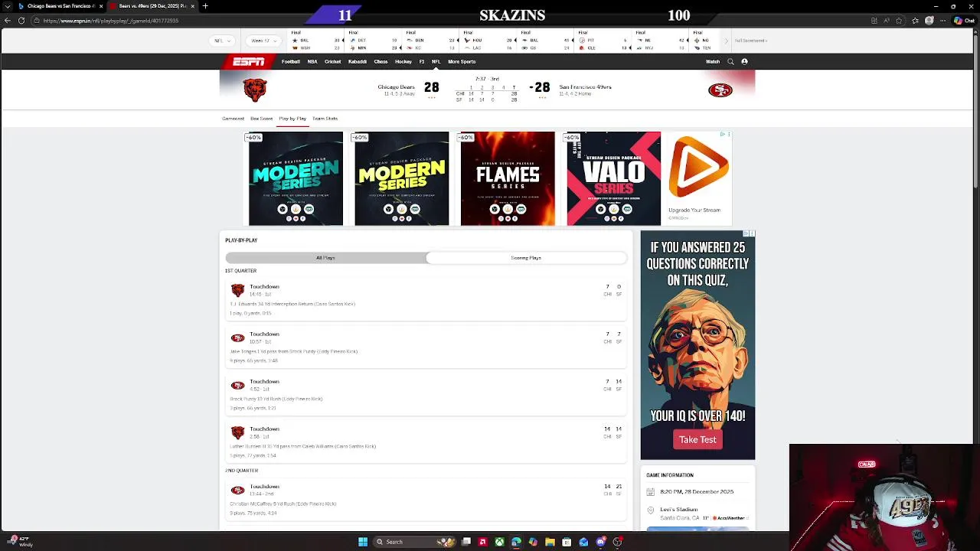Screen dimensions: 980x551
Task: Select the All Plays toggle
Action: (325, 258)
